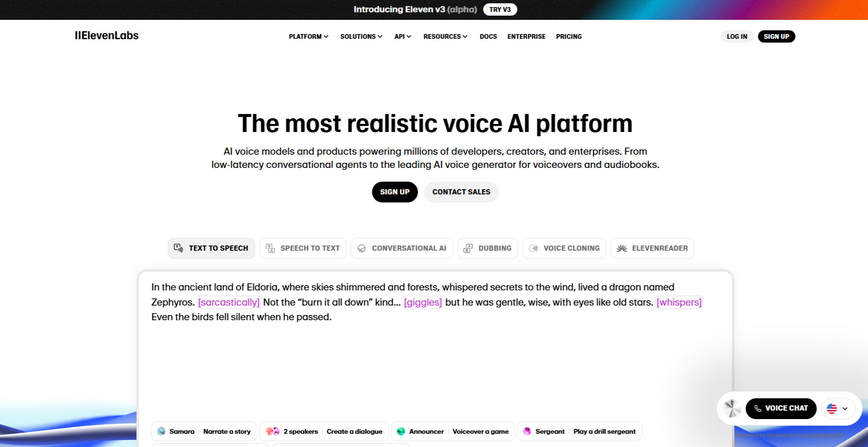
Task: Select the TEXT TO SPEECH tab
Action: 211,248
